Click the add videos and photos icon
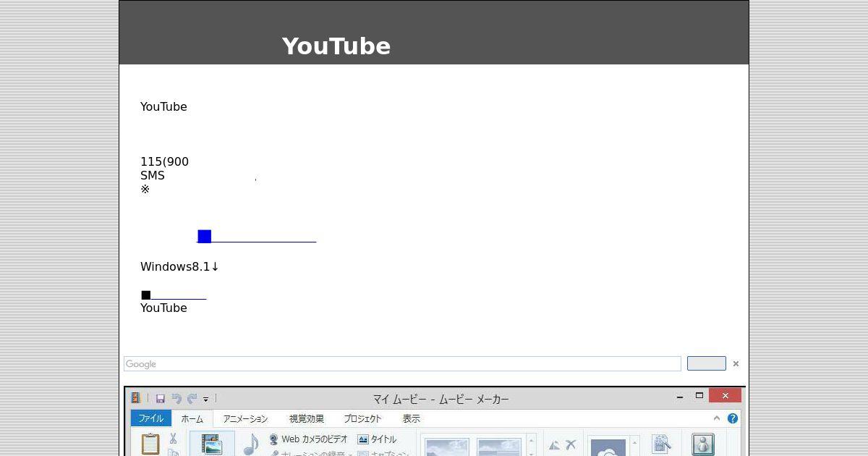868x456 pixels. (x=212, y=444)
